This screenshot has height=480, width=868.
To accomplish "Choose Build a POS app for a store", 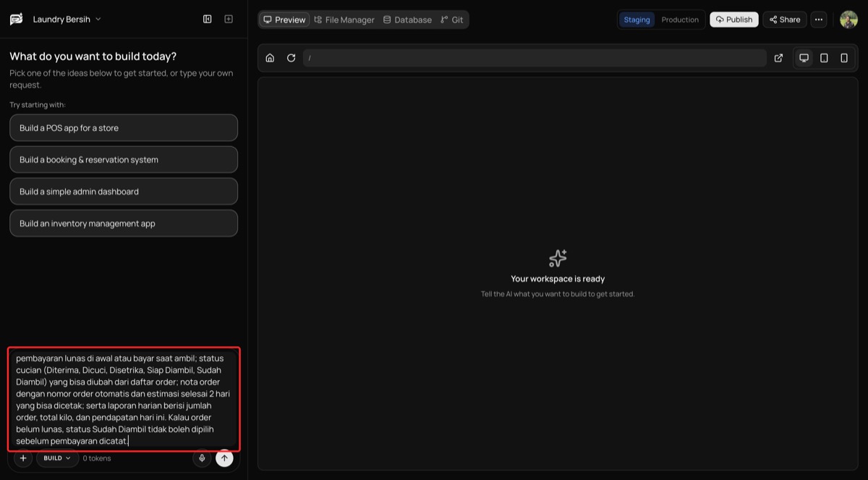I will point(124,128).
